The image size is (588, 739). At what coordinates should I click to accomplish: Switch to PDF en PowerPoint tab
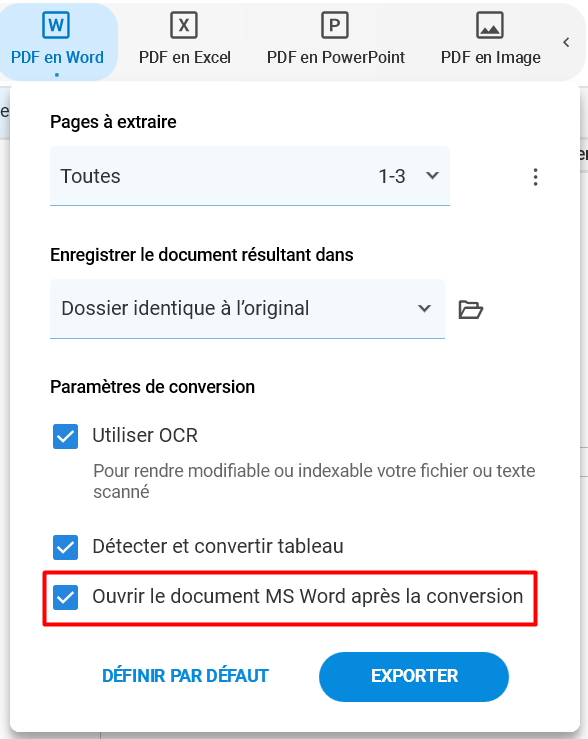[x=335, y=57]
